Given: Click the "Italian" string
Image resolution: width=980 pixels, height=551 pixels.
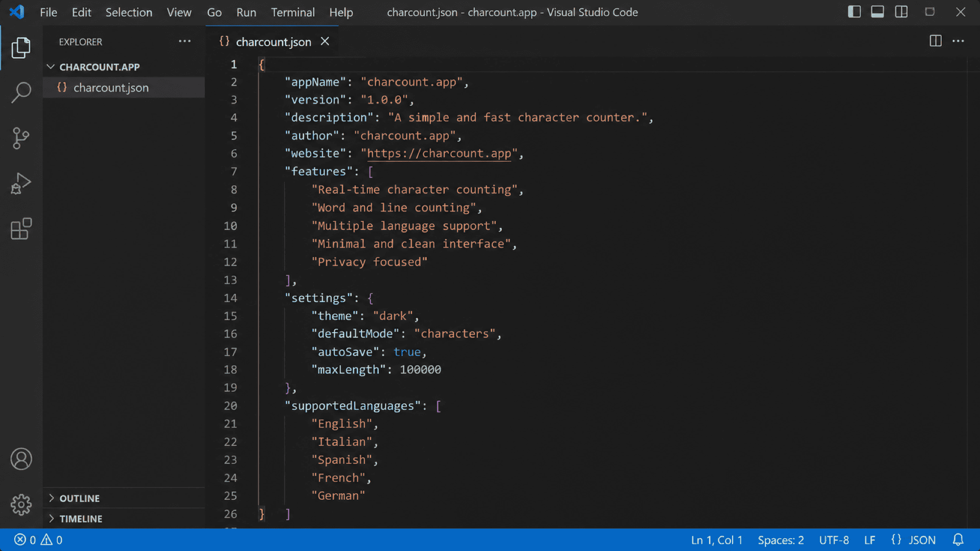Looking at the screenshot, I should click(x=342, y=442).
